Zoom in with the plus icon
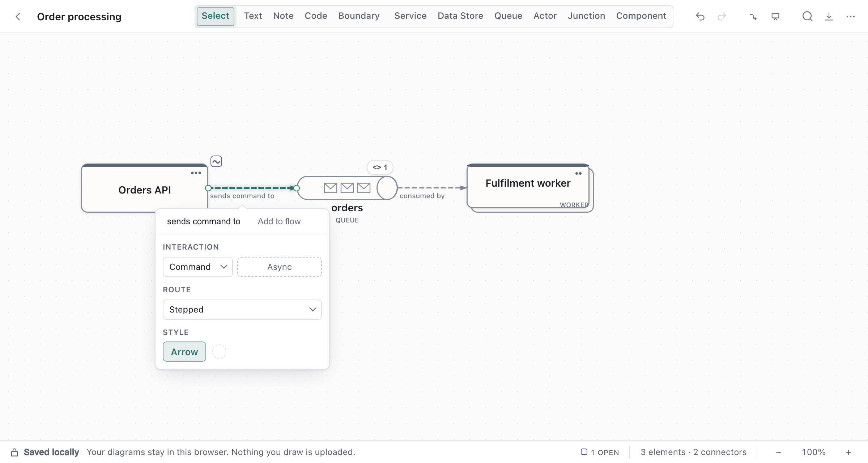This screenshot has height=463, width=868. tap(848, 452)
